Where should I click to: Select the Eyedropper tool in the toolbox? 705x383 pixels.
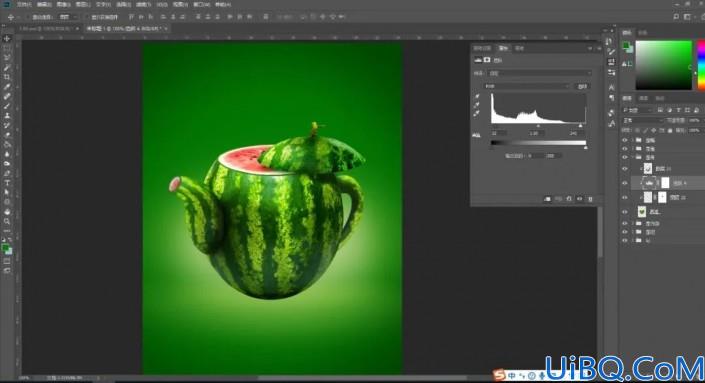7,87
